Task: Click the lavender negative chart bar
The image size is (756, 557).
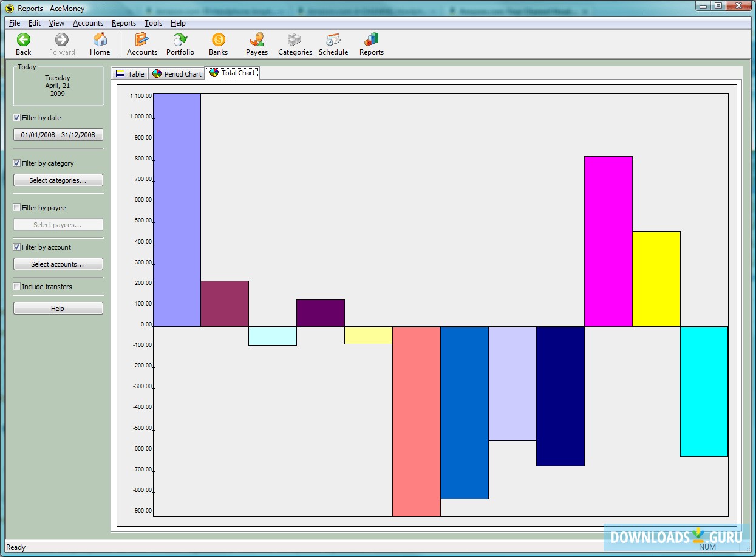Action: (513, 383)
